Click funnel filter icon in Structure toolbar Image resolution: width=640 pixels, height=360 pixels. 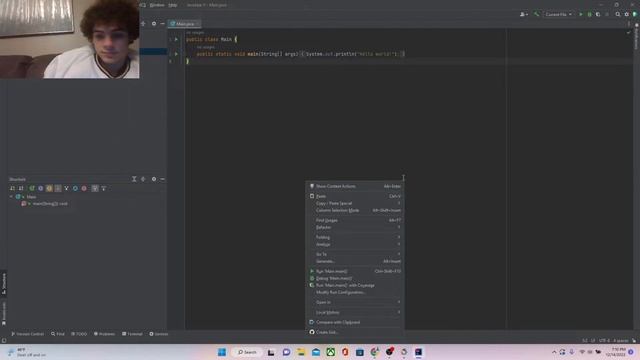(x=104, y=188)
